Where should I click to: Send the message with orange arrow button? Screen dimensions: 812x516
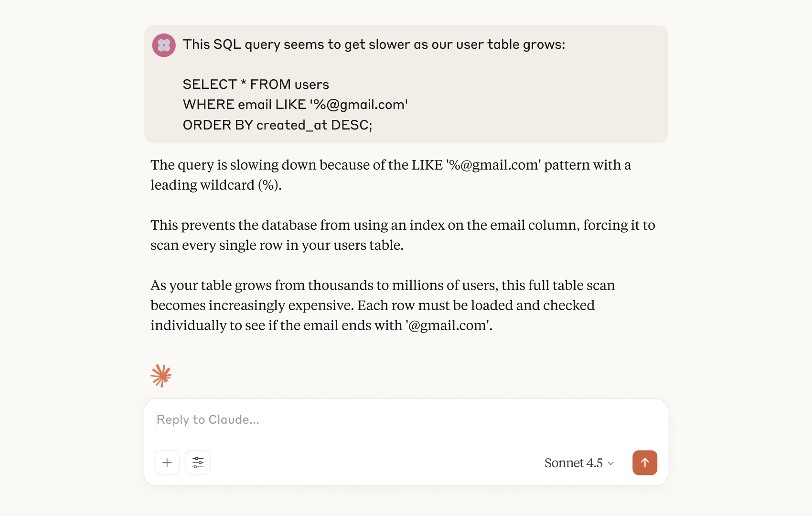click(645, 462)
